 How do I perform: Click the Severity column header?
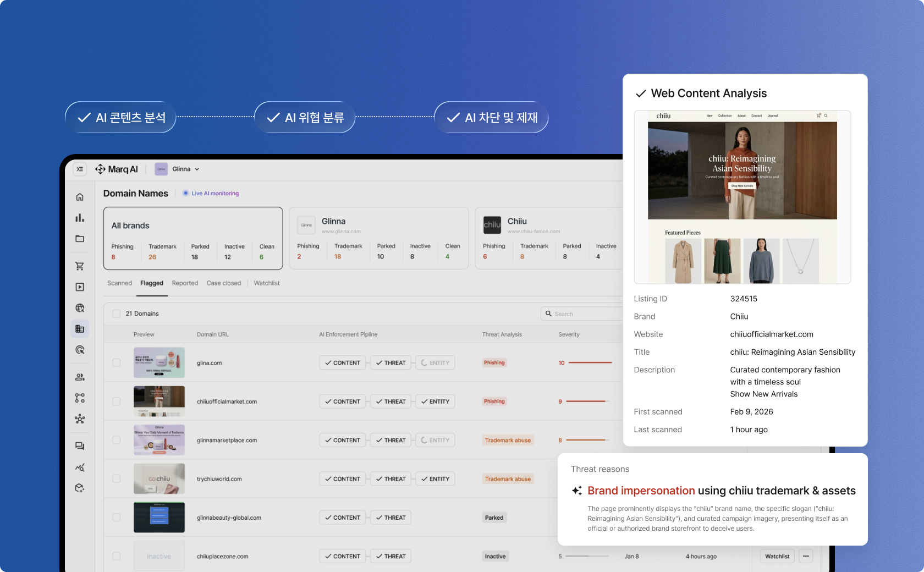click(x=569, y=334)
